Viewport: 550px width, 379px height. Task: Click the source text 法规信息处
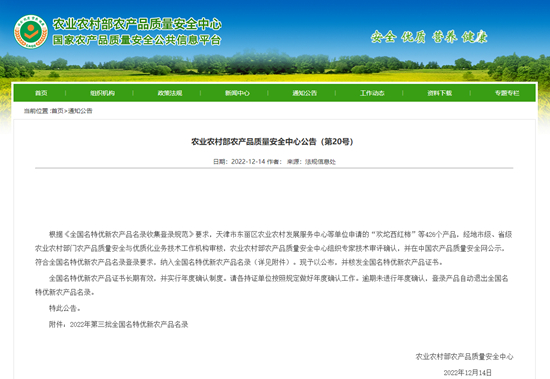coord(320,161)
